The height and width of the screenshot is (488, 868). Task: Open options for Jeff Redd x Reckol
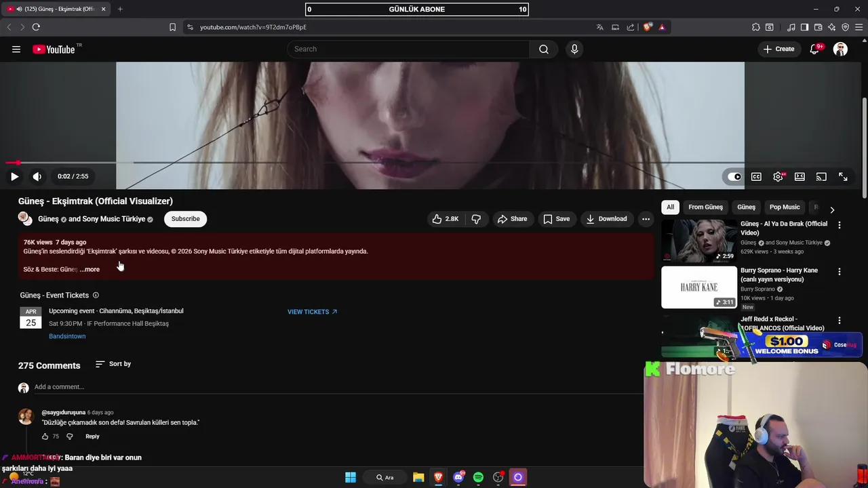(x=840, y=321)
